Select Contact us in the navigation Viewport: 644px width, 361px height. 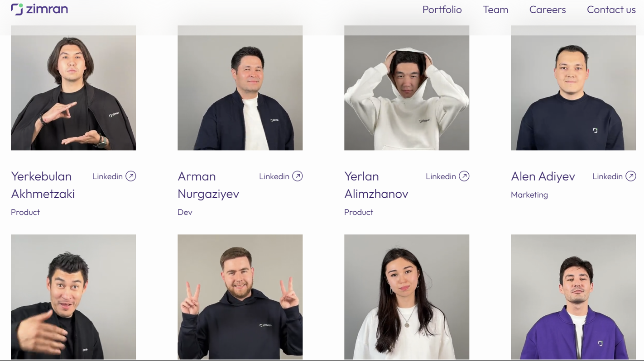pyautogui.click(x=611, y=9)
